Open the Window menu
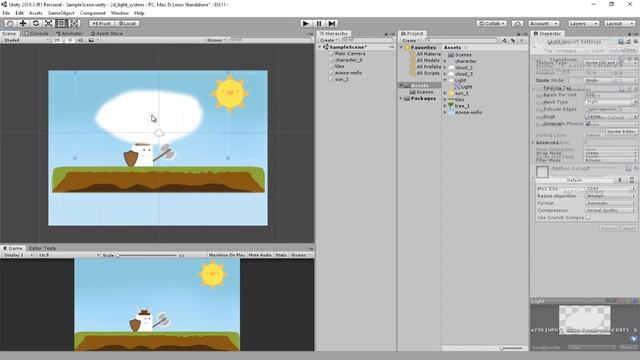The height and width of the screenshot is (360, 640). pos(120,13)
